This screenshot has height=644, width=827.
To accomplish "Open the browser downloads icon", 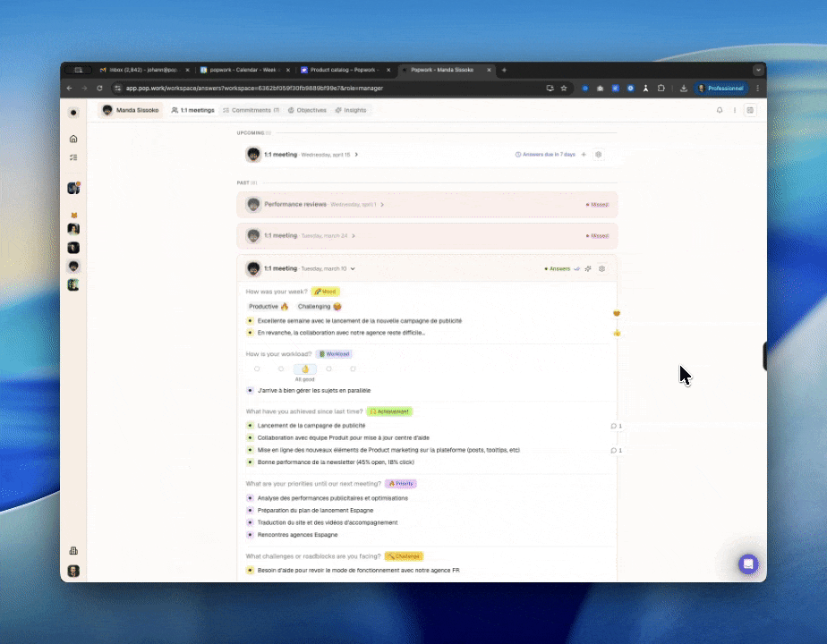I will click(x=684, y=88).
